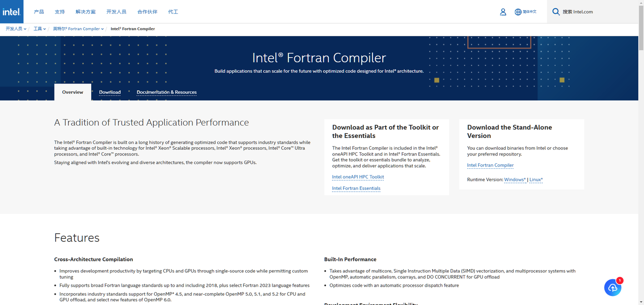Click the Intel Fortran Compiler breadcrumb text
Screen dimensions: 644x305
click(x=133, y=29)
